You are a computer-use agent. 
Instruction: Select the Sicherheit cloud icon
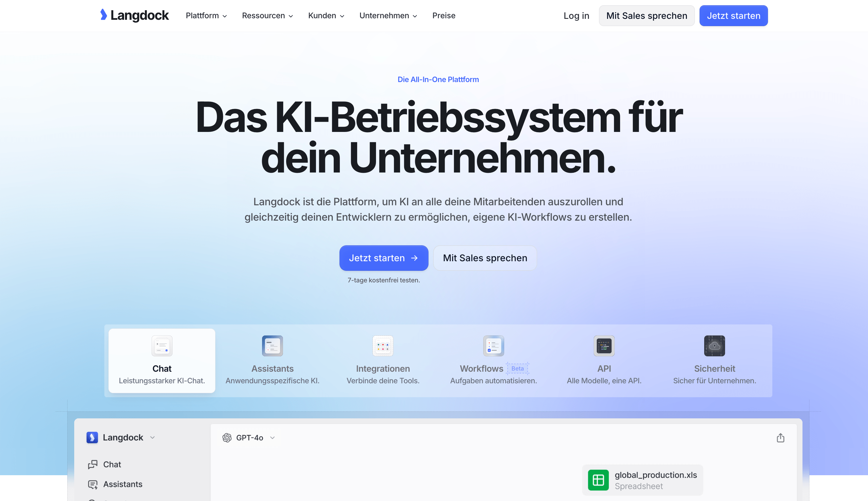pos(714,346)
